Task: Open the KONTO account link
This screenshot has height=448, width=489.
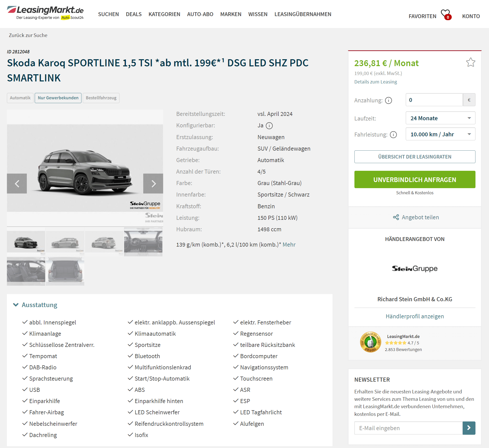Action: 471,16
